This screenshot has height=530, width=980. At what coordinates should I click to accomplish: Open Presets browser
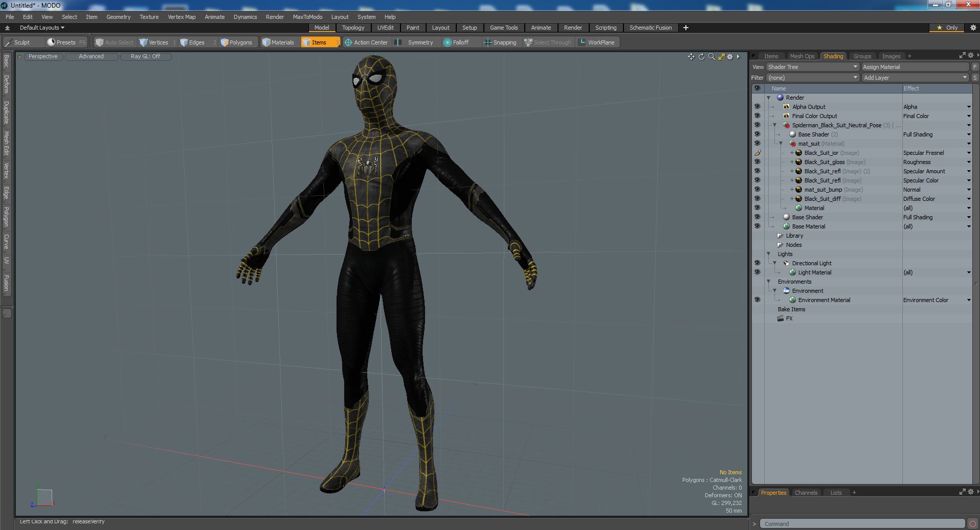click(x=66, y=42)
